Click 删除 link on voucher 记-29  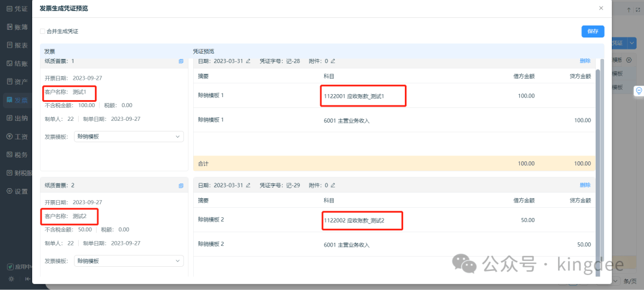585,185
